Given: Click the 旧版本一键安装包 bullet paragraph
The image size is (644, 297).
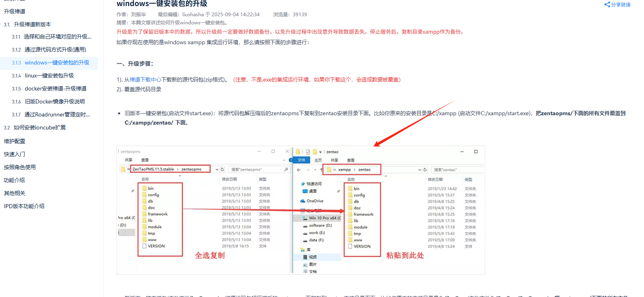Looking at the screenshot, I should [375, 118].
